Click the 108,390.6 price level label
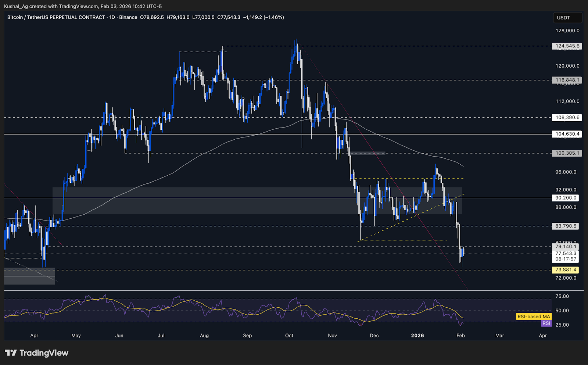Screen dimensions: 588x365 567,118
